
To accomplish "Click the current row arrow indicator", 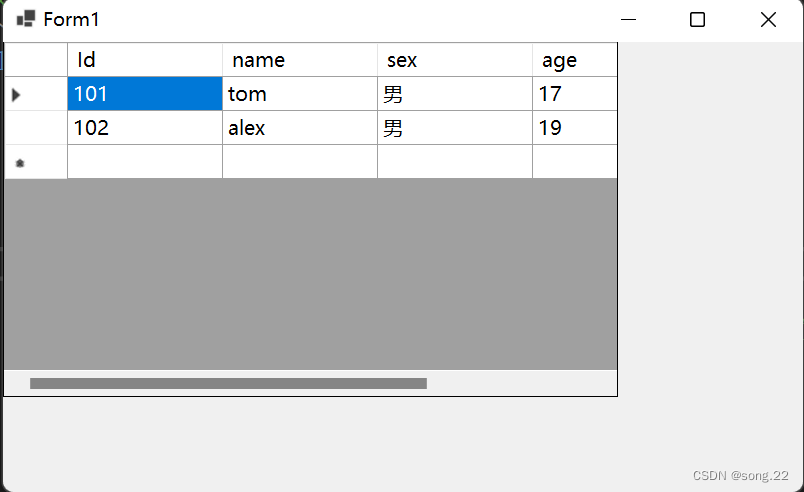I will point(16,95).
